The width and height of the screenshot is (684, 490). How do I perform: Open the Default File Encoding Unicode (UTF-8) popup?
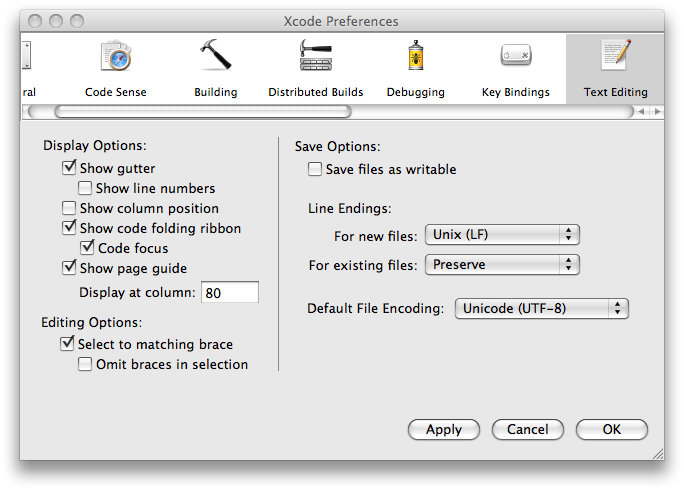(541, 308)
